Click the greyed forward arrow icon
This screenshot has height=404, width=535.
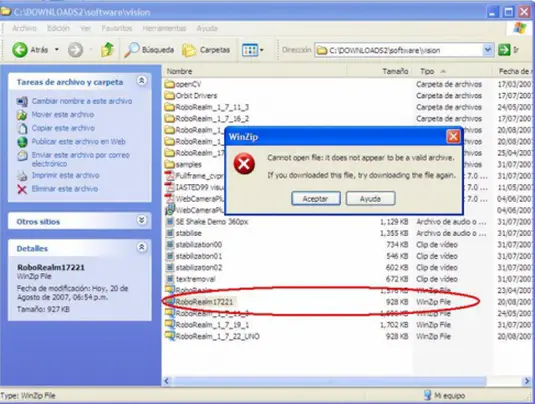point(75,50)
